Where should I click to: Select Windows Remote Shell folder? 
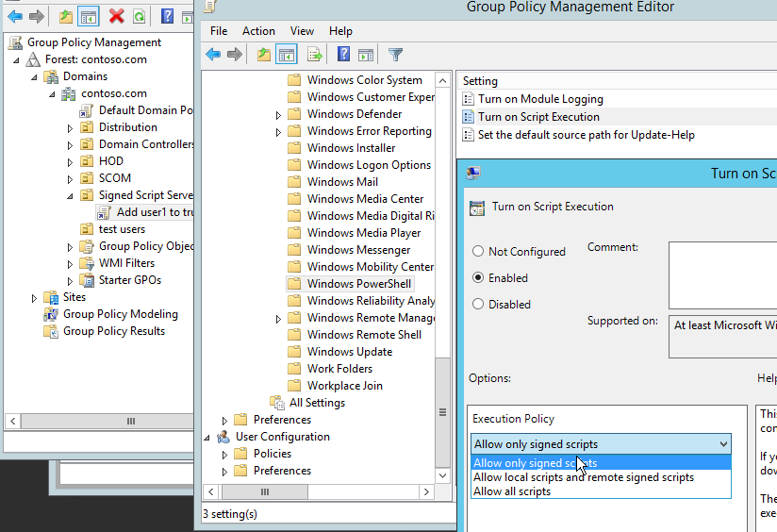point(364,335)
